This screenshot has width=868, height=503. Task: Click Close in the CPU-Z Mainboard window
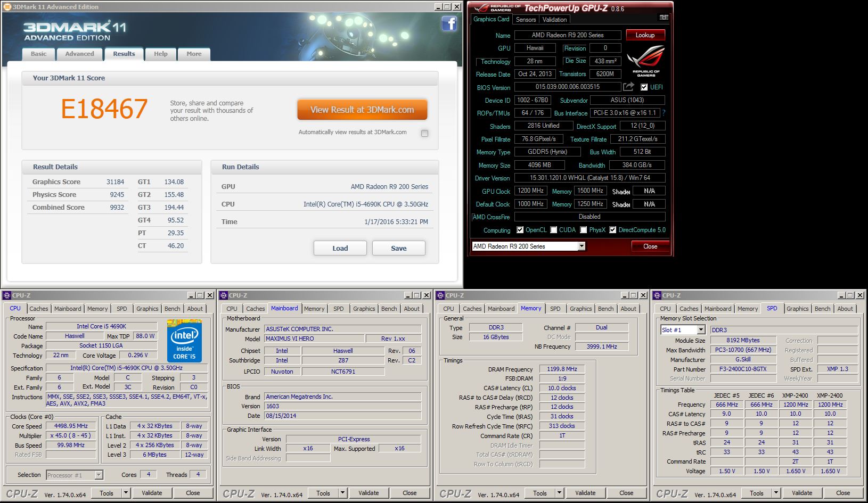coord(410,493)
